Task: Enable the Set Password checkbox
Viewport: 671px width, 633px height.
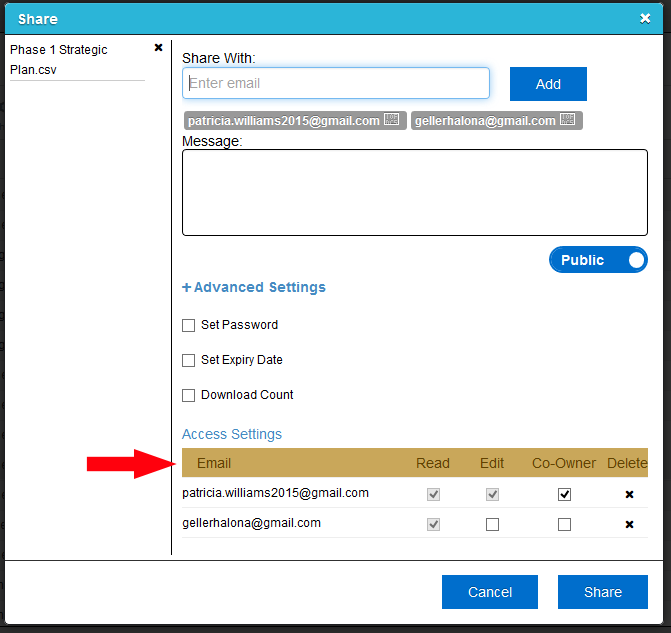Action: coord(188,325)
